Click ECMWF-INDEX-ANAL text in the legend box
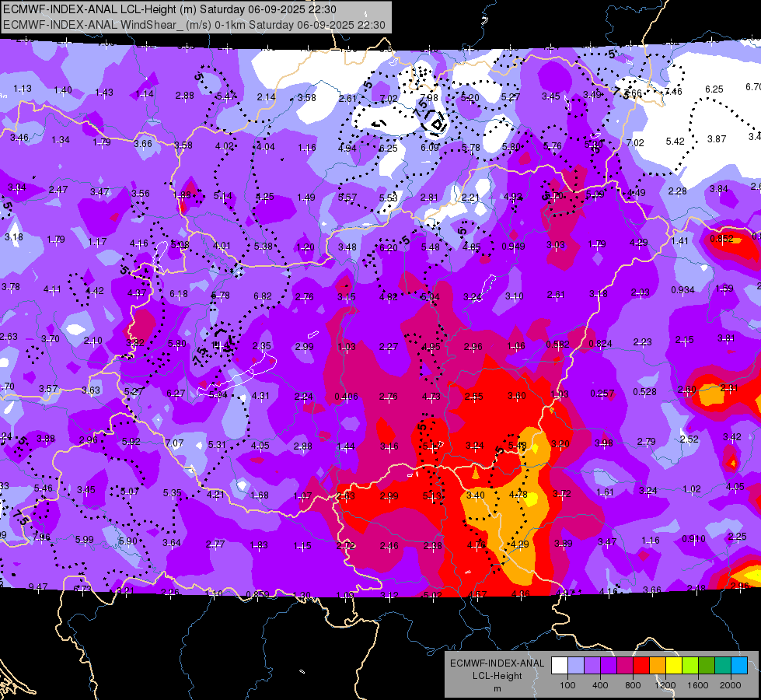This screenshot has width=761, height=700. pyautogui.click(x=497, y=663)
